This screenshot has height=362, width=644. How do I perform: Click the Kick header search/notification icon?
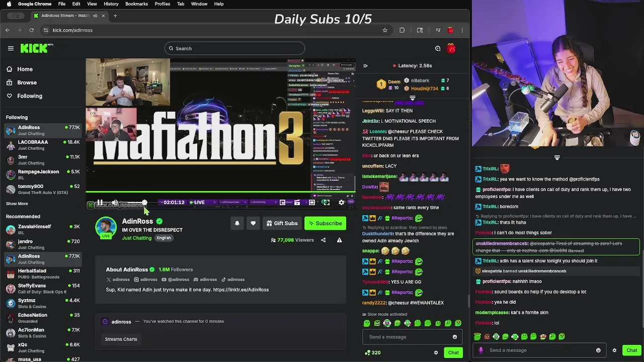coord(438,48)
